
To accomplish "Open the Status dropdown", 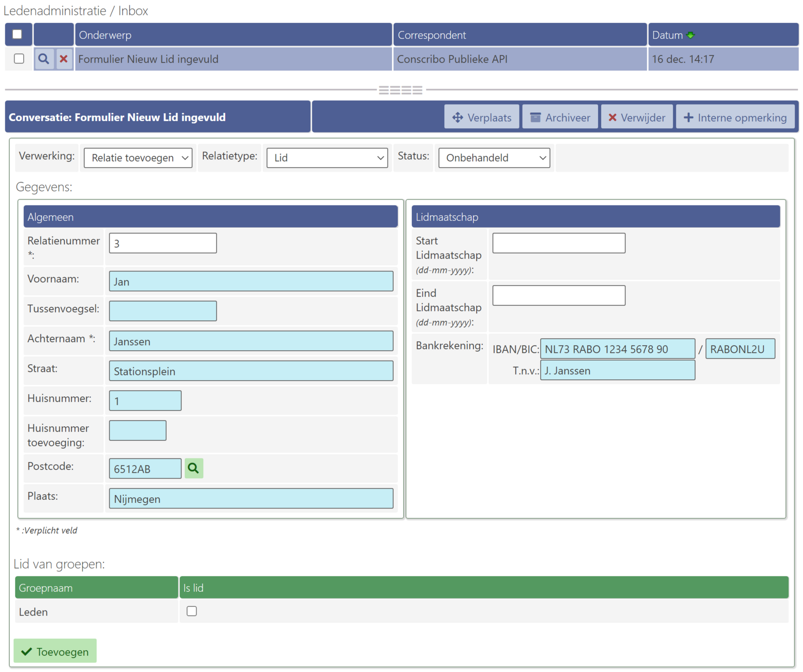I will (494, 158).
